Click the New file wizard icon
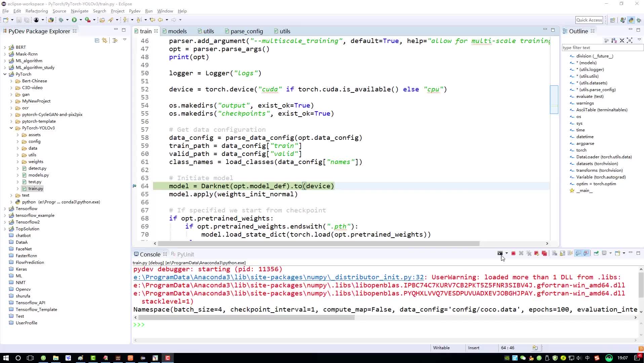 pyautogui.click(x=6, y=20)
